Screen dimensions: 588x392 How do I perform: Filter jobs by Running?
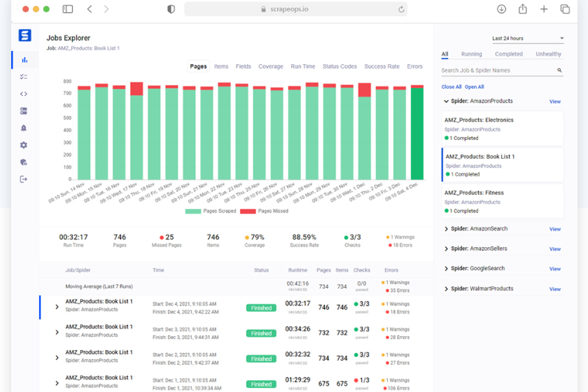coord(472,54)
